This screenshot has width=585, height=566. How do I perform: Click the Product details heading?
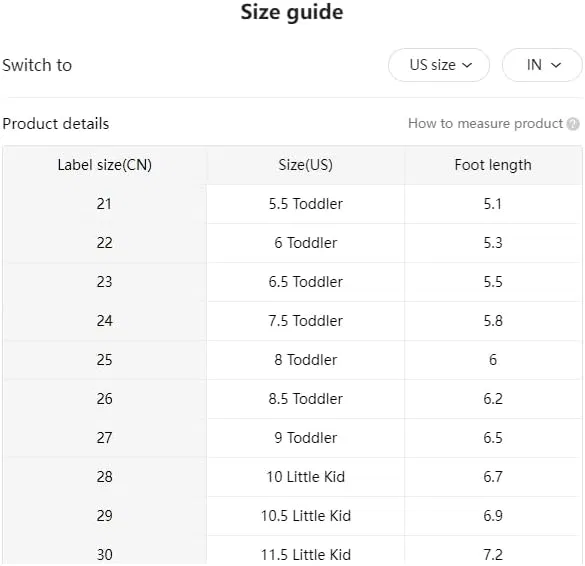click(x=56, y=124)
